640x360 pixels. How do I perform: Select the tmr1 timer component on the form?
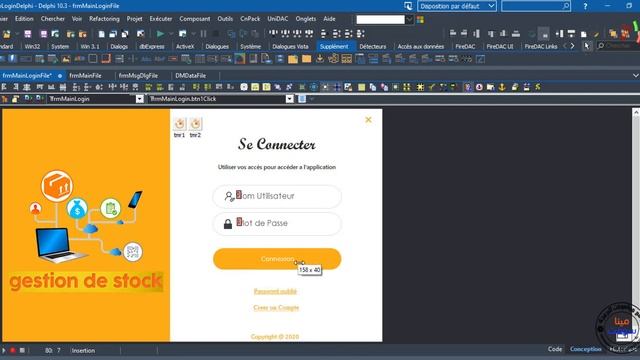click(180, 124)
